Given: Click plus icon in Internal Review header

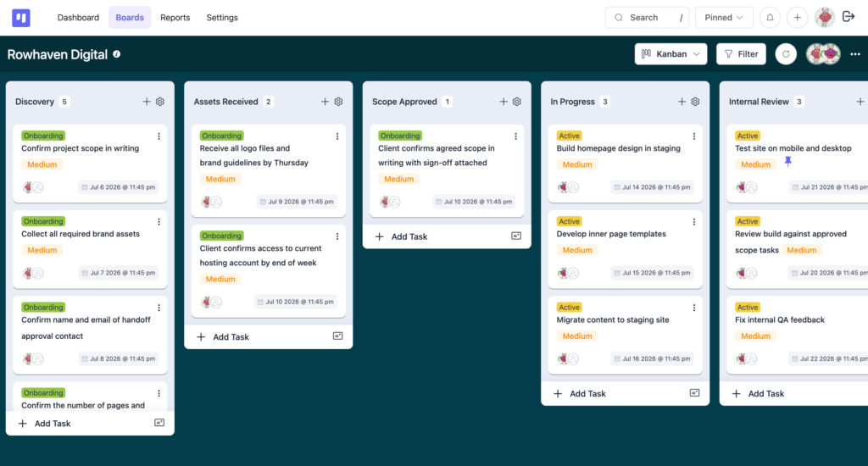Looking at the screenshot, I should (x=860, y=102).
